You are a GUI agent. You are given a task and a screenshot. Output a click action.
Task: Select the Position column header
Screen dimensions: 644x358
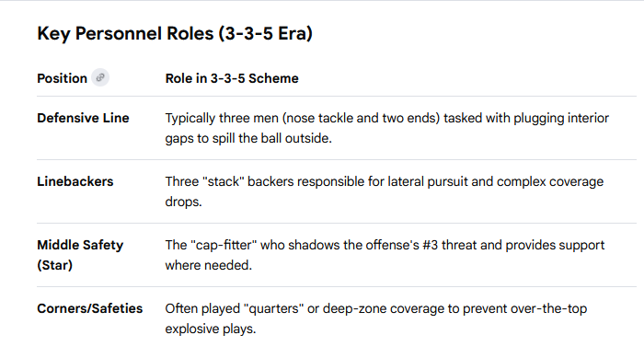click(x=62, y=78)
